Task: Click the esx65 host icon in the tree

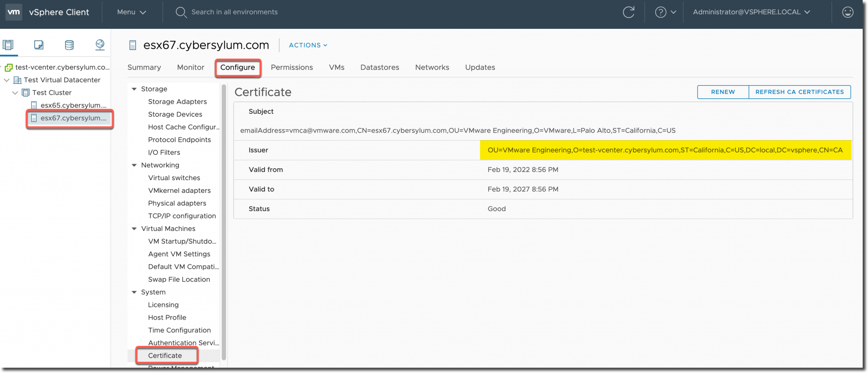Action: [x=34, y=105]
